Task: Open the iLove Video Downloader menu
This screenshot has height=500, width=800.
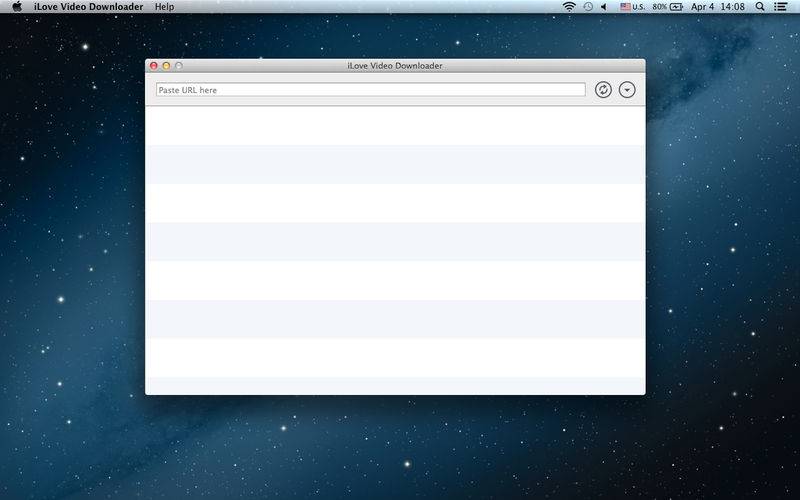Action: (x=89, y=7)
